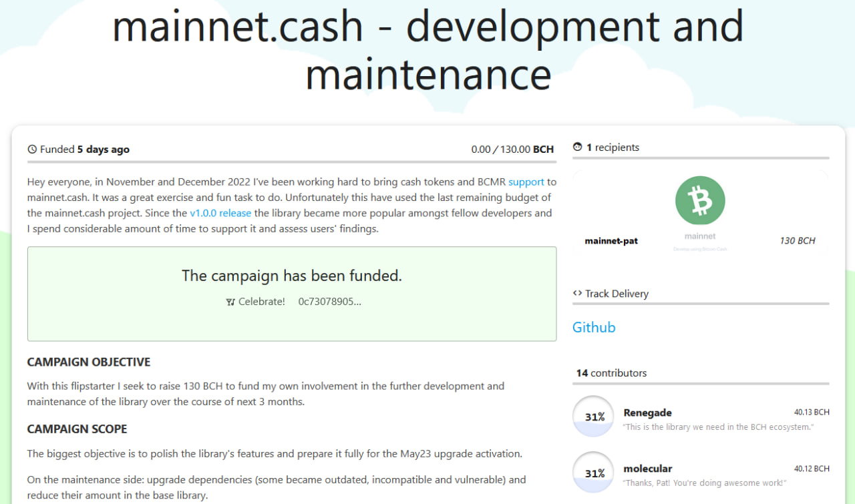
Task: Click the Celebrate party icon
Action: 230,302
